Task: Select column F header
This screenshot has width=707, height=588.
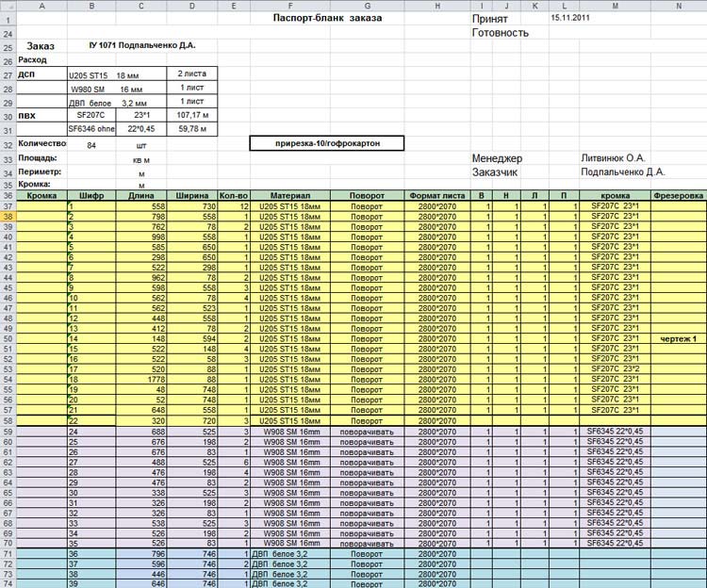Action: tap(288, 6)
